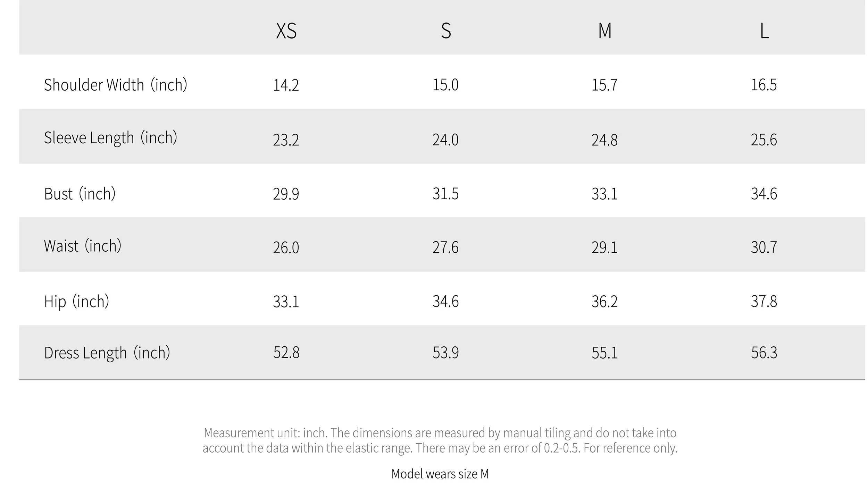Click the XS size column header
The height and width of the screenshot is (497, 868).
(x=286, y=31)
